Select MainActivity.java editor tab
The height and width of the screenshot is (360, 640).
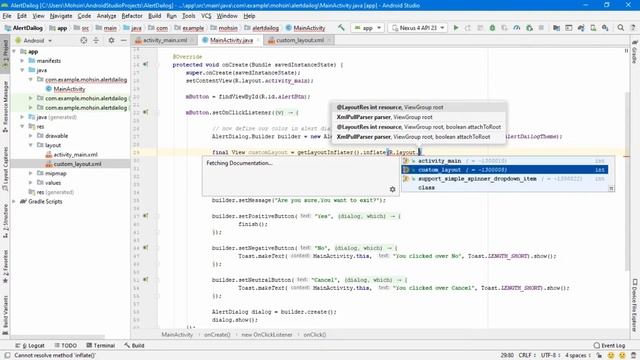click(231, 40)
